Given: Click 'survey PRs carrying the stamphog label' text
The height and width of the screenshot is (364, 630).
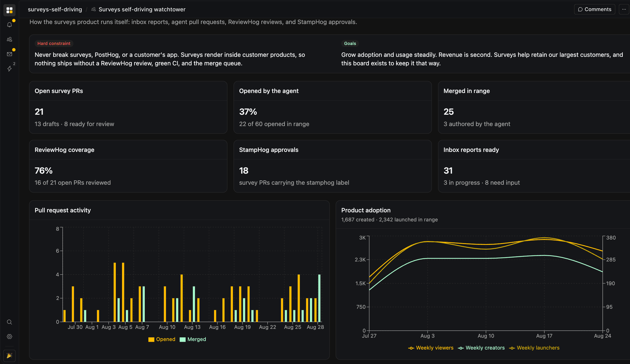Looking at the screenshot, I should (x=294, y=183).
